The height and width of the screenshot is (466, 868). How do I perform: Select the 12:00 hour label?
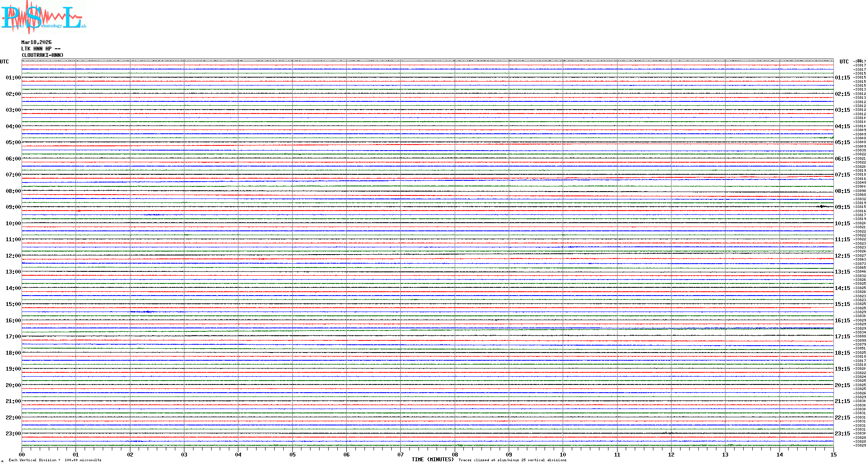tap(13, 256)
